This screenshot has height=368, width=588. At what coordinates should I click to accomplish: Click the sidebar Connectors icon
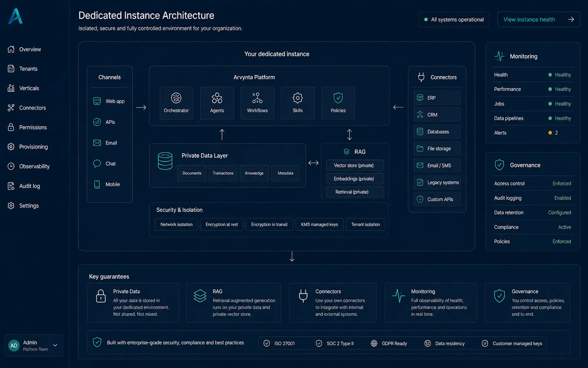coord(11,108)
